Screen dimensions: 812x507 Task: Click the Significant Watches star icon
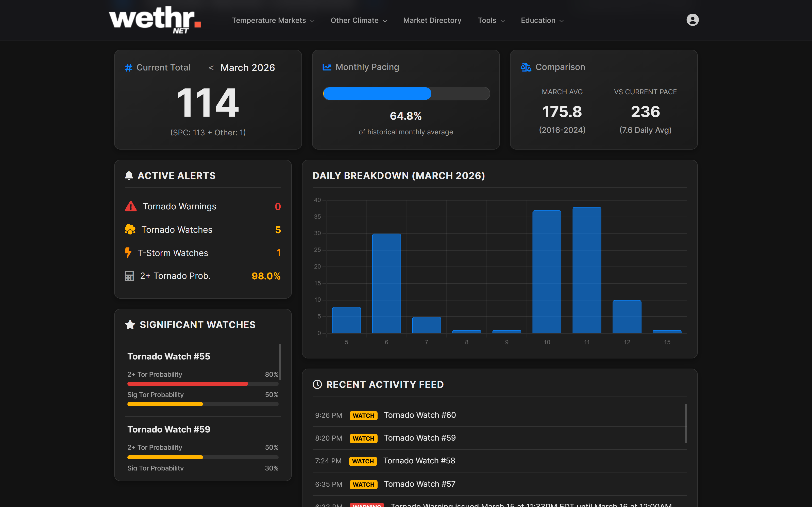click(x=130, y=324)
